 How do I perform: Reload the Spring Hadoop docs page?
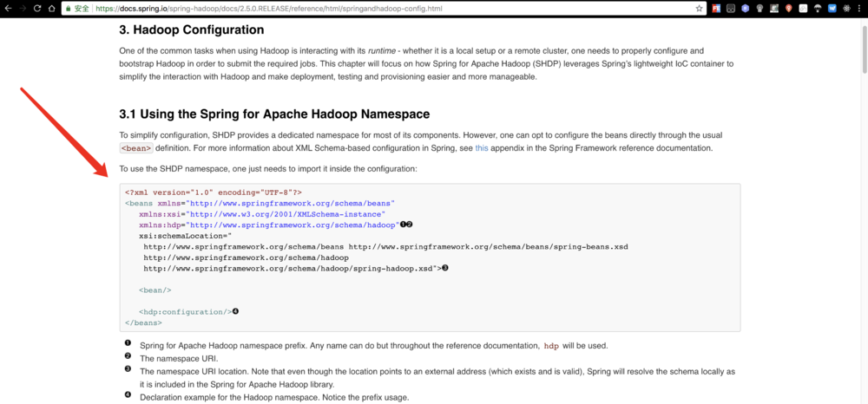pyautogui.click(x=37, y=8)
